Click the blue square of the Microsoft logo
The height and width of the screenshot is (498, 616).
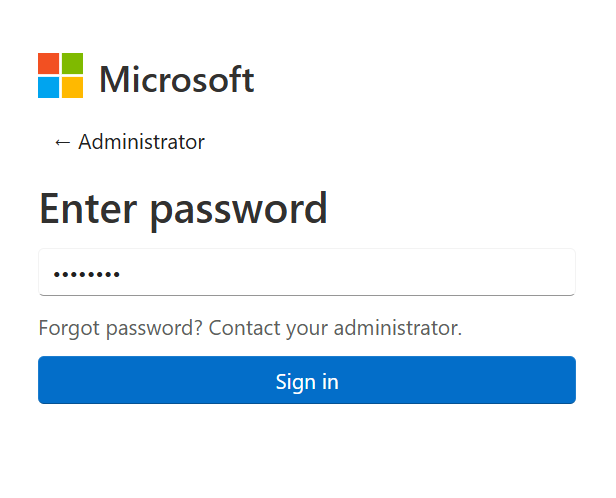49,87
